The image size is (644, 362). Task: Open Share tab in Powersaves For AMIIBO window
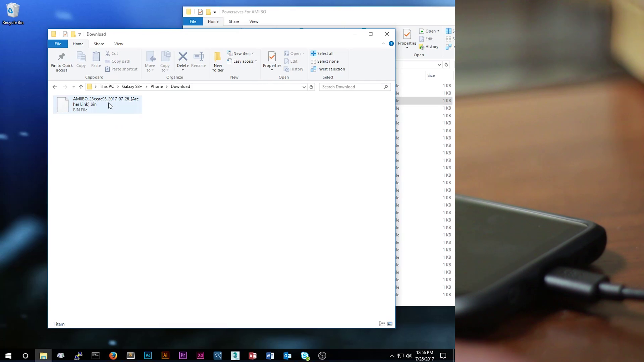[234, 21]
